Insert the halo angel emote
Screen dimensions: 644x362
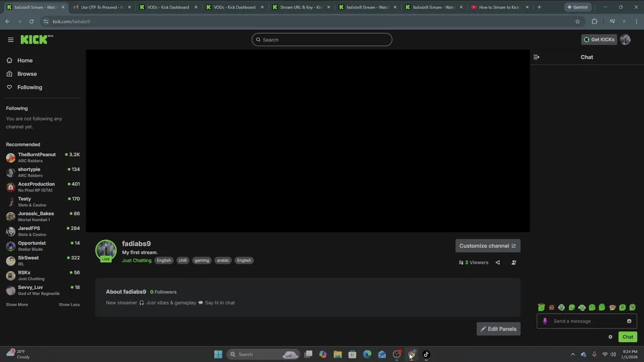[x=541, y=307]
